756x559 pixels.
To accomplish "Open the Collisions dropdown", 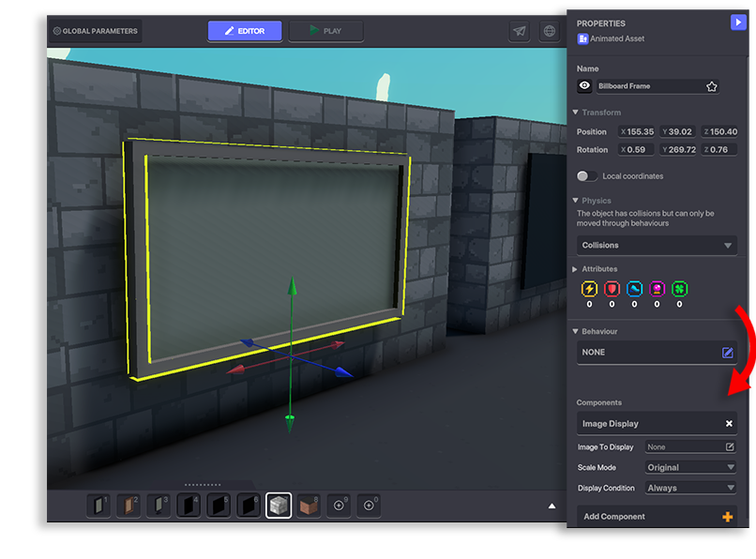I will [657, 246].
